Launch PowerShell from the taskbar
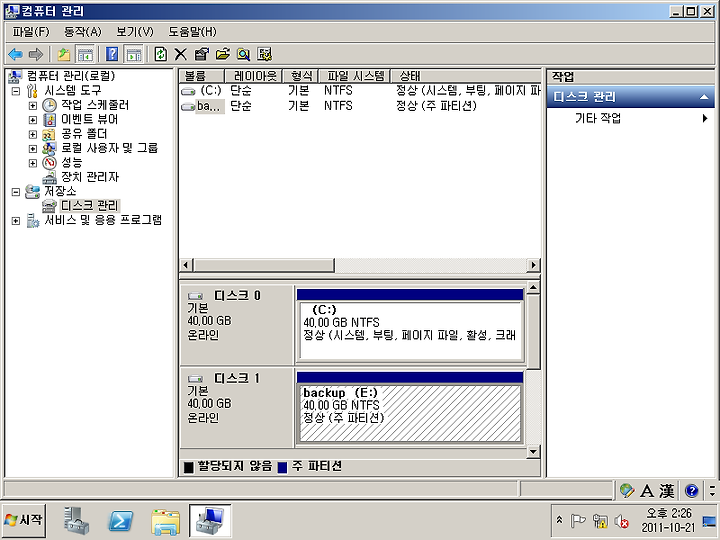This screenshot has width=720, height=540. tap(120, 521)
